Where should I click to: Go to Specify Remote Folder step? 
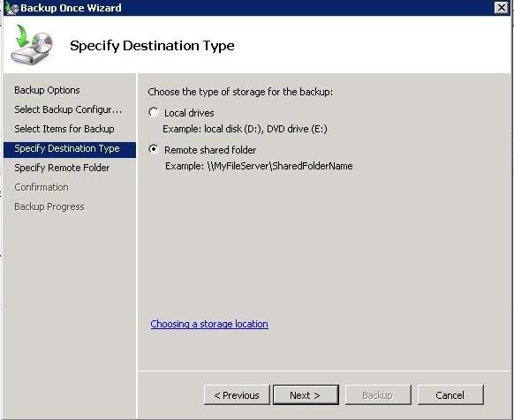(62, 168)
